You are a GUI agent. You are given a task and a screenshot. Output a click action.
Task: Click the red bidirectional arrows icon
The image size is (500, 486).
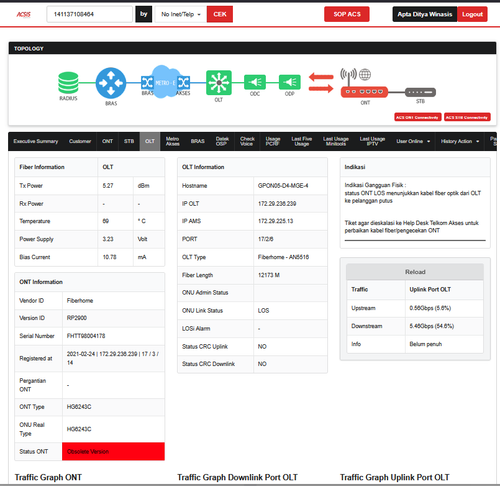point(321,83)
